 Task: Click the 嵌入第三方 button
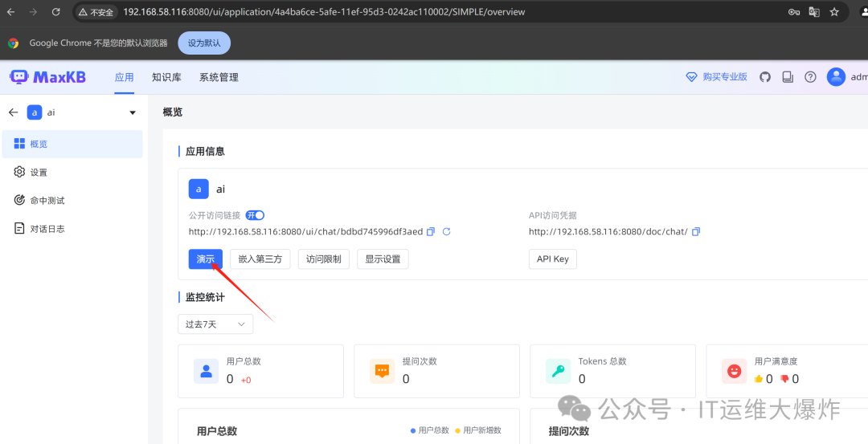pyautogui.click(x=260, y=259)
